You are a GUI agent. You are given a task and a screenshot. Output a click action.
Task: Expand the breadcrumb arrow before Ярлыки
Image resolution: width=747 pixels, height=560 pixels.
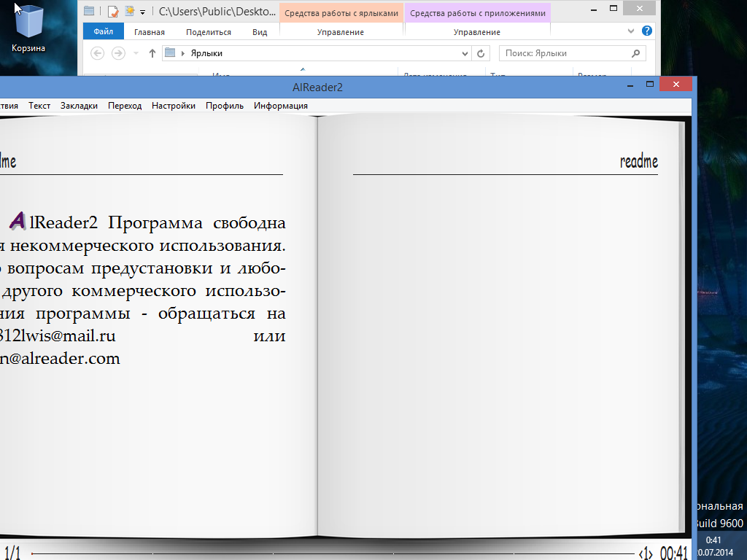[183, 53]
